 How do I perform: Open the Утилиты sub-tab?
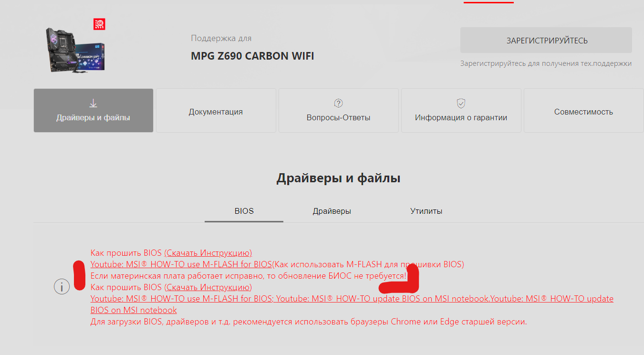[426, 211]
